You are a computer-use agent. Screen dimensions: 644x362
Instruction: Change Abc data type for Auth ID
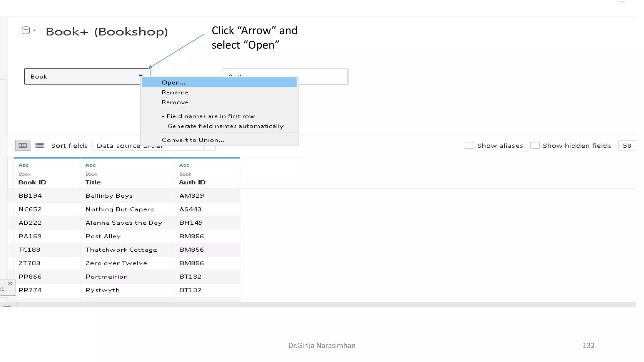coord(184,165)
